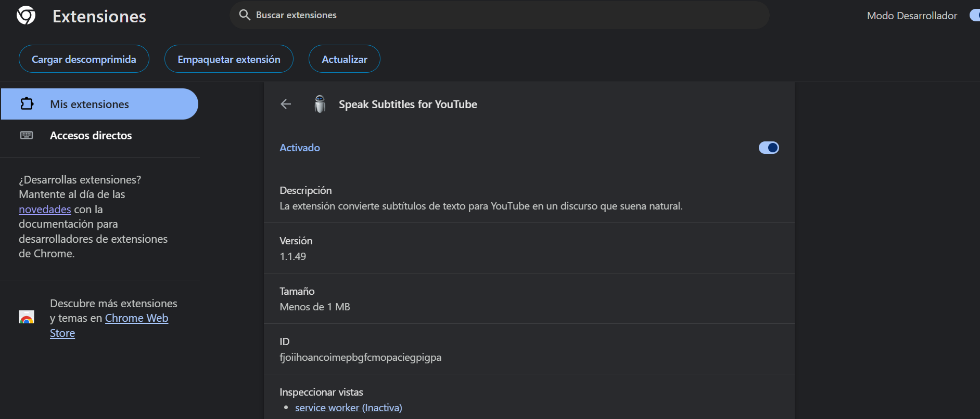Click Empaquetar extensión button

click(229, 59)
